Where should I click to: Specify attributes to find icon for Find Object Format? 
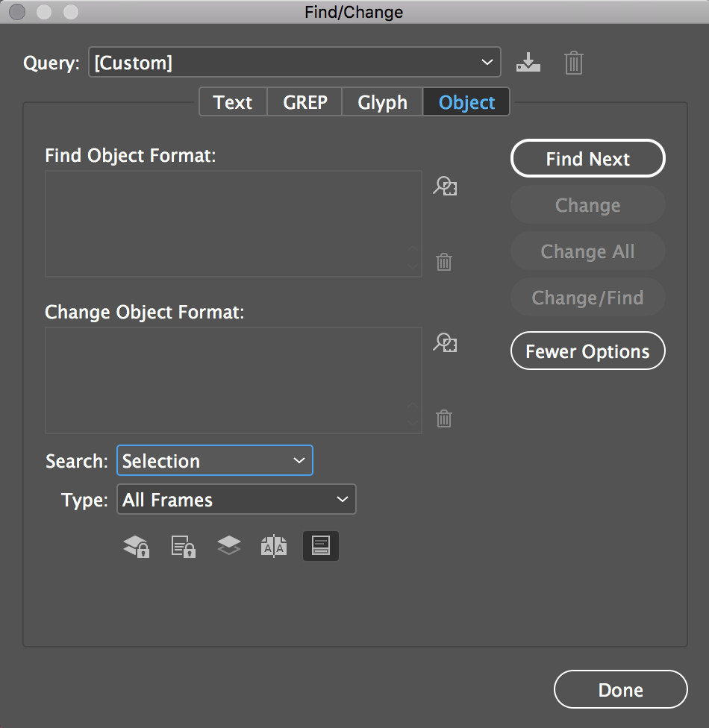coord(445,186)
